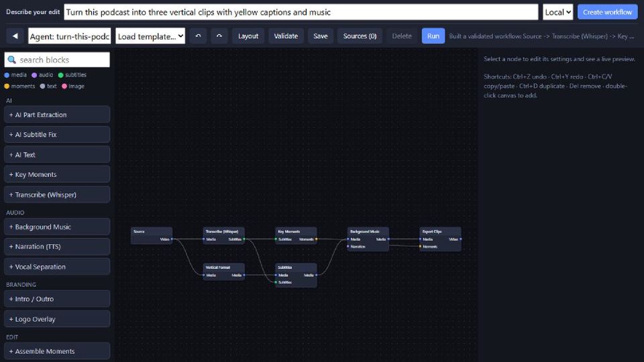Click Key Moments node's Moments output port
The width and height of the screenshot is (644, 362).
[316, 239]
